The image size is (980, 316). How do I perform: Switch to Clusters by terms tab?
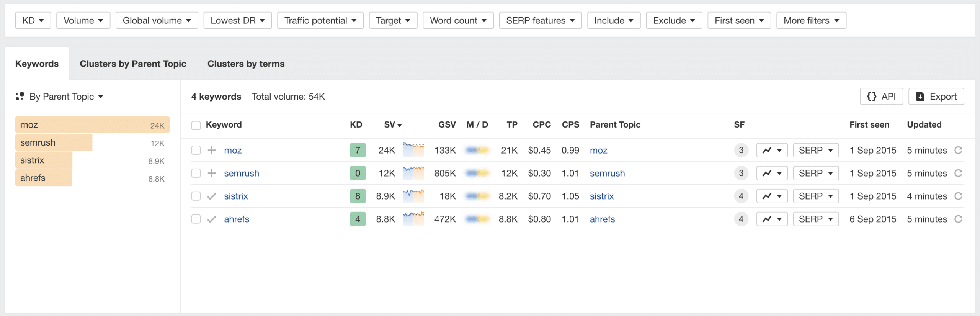coord(246,64)
